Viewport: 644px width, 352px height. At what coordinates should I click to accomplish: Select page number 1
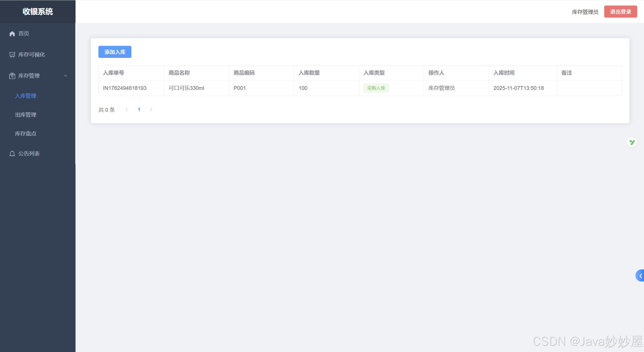[x=139, y=110]
